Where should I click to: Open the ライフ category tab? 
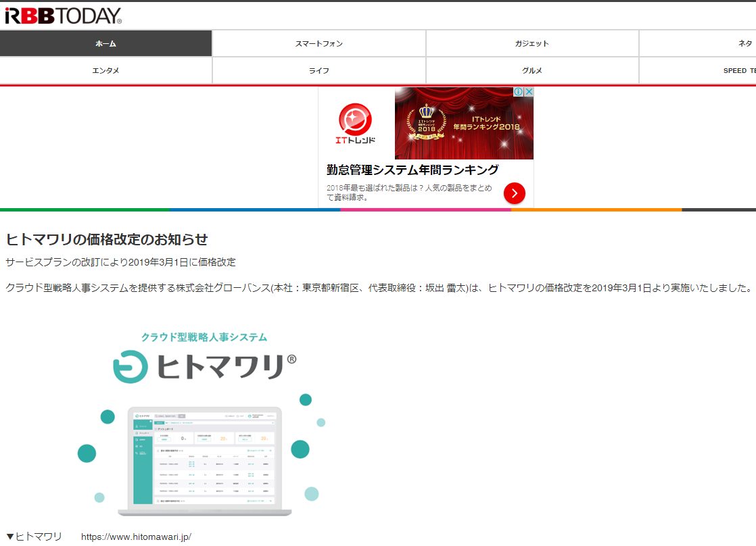point(319,71)
